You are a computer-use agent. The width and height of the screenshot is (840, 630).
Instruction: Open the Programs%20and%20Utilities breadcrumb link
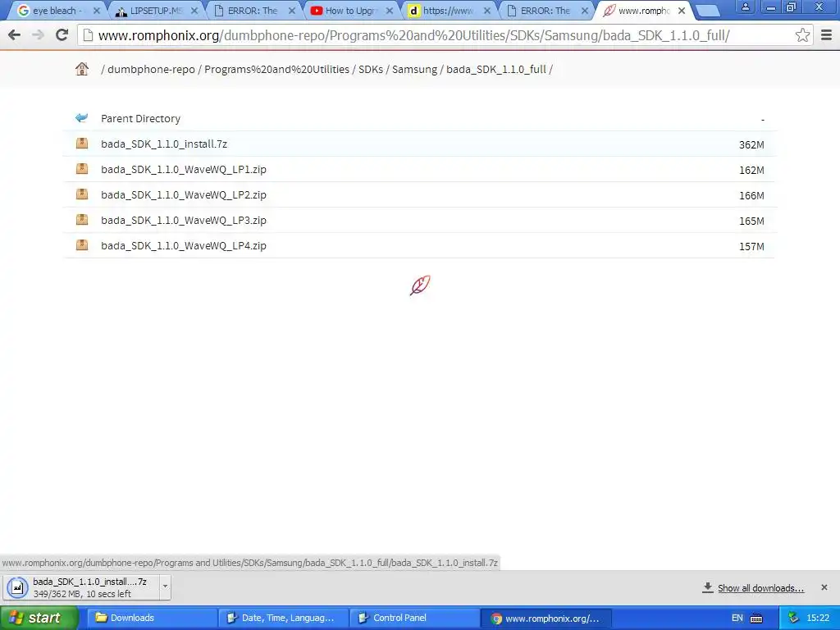pos(276,69)
